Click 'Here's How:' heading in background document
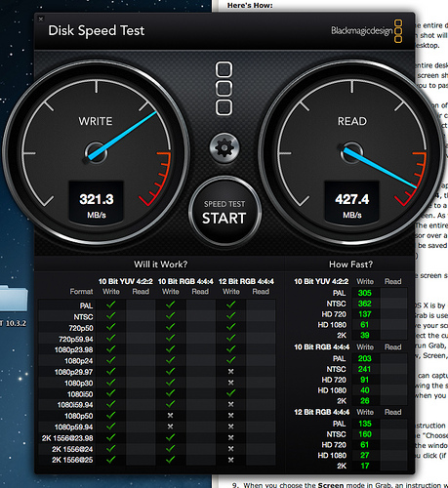 [250, 5]
